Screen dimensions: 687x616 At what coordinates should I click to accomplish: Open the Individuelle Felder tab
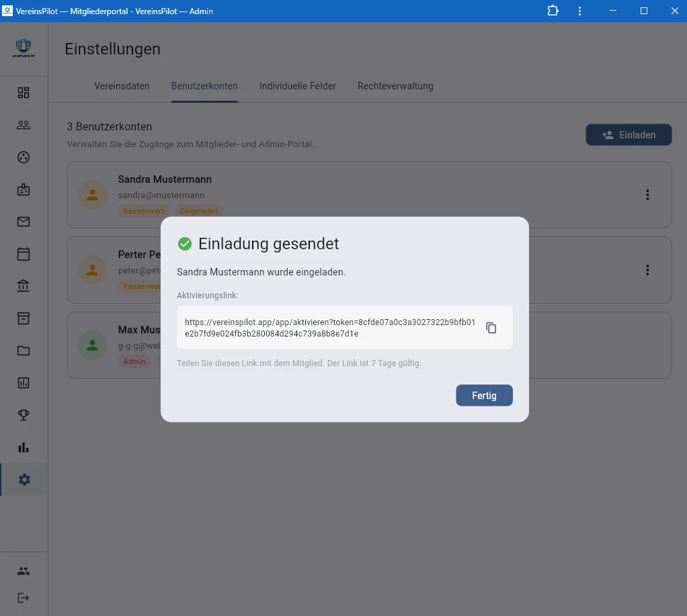coord(298,86)
